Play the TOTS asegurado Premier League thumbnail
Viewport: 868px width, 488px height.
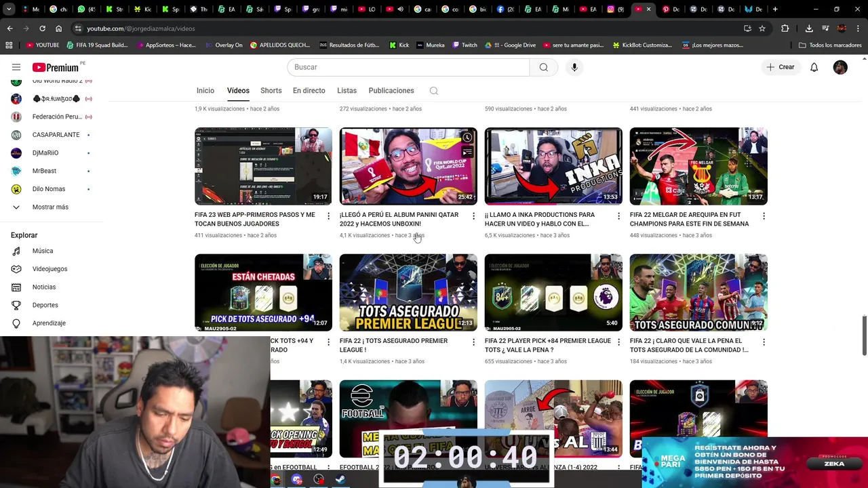408,292
